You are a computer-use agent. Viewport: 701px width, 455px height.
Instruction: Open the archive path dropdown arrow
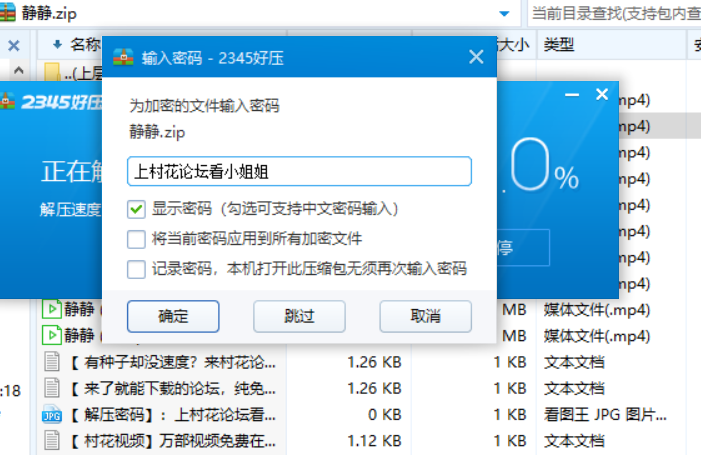tap(506, 14)
